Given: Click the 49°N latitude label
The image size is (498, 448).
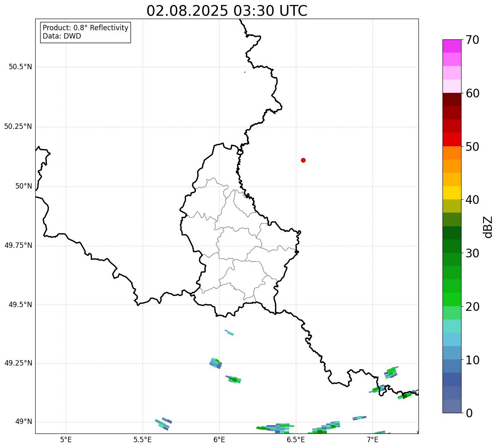Looking at the screenshot, I should click(x=24, y=422).
